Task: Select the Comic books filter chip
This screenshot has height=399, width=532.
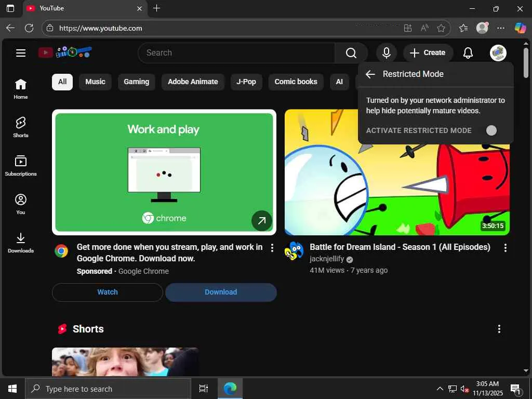Action: 296,82
